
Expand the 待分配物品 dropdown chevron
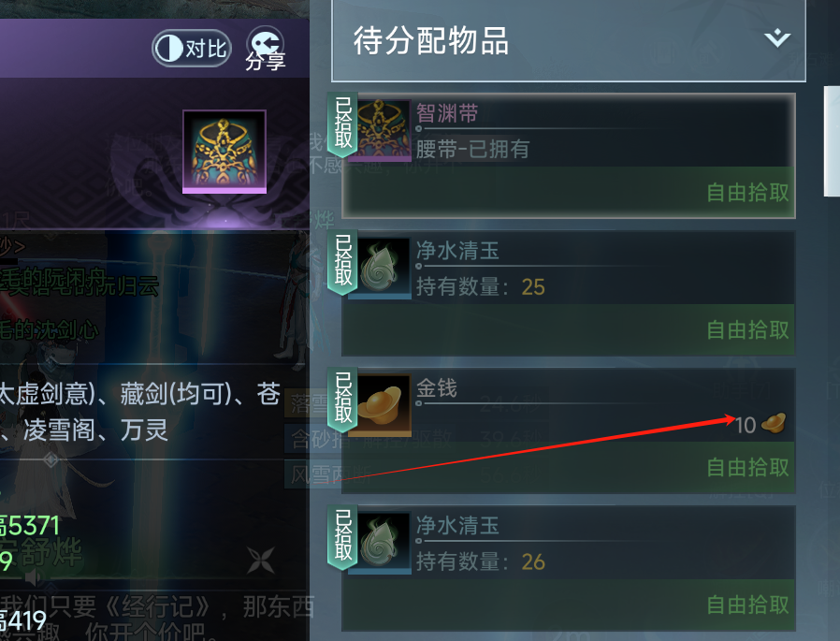coord(777,38)
